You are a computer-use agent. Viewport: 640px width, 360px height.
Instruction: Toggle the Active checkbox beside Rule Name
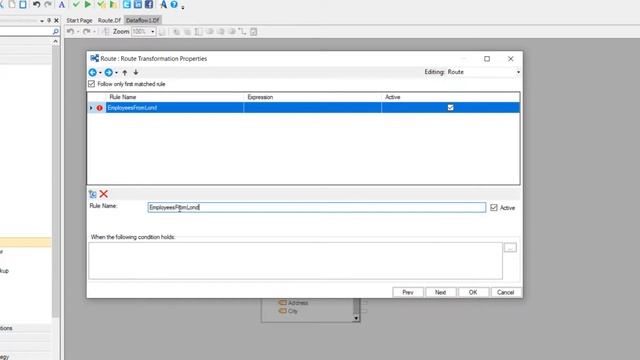[494, 208]
